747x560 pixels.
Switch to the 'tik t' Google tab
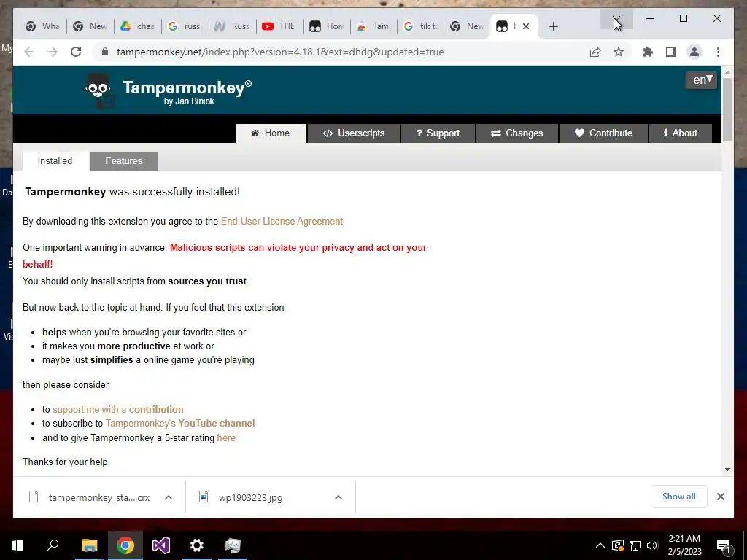pos(421,26)
